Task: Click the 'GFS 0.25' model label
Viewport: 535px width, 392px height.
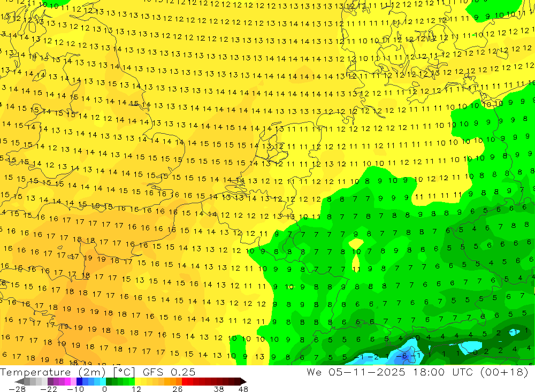Action: [169, 372]
